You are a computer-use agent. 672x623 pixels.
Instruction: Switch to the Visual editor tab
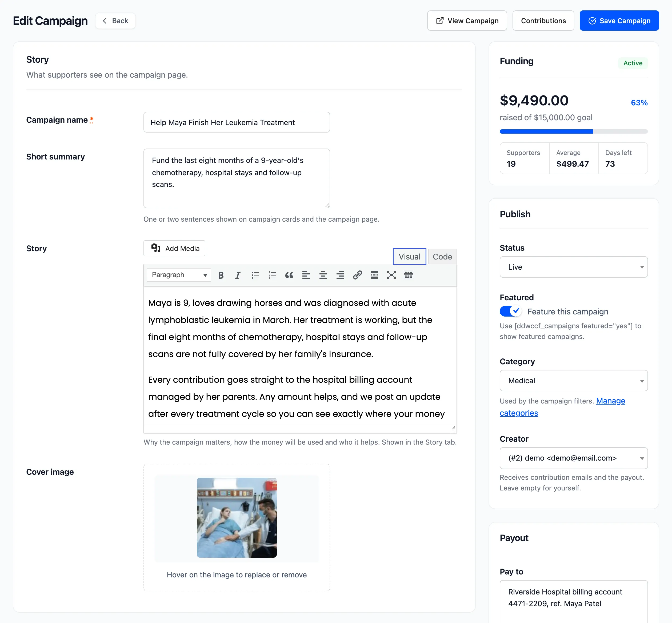[410, 257]
